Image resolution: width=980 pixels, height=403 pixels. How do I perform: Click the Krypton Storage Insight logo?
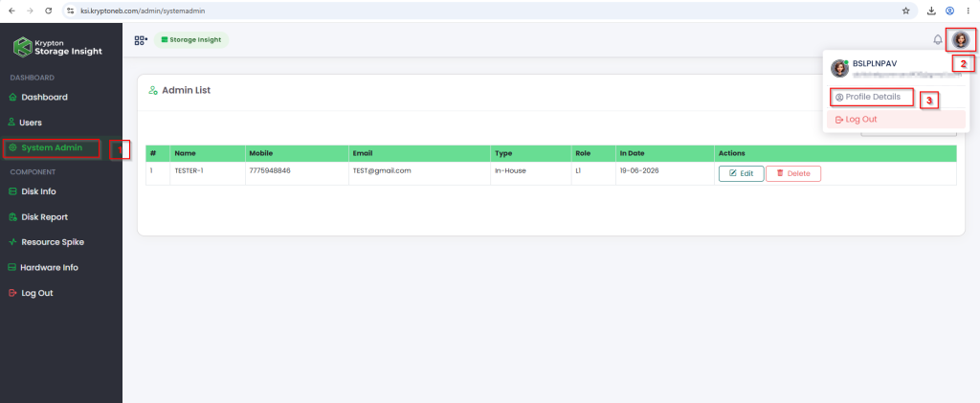point(58,48)
